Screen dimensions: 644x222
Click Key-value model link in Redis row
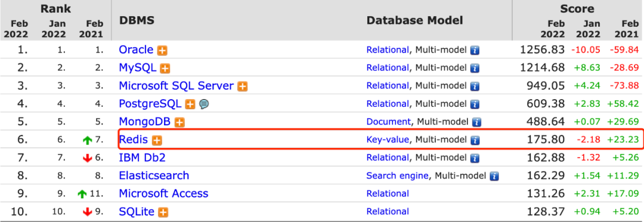(x=388, y=140)
